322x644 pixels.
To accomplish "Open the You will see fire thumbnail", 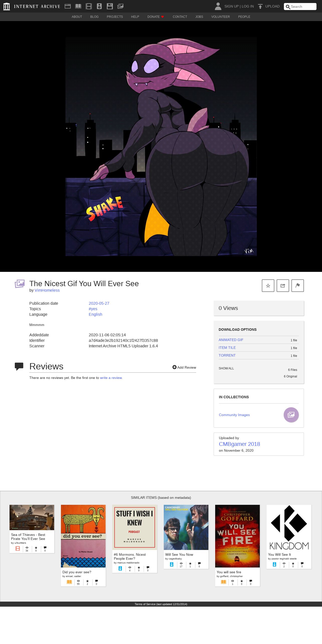I will tap(237, 536).
